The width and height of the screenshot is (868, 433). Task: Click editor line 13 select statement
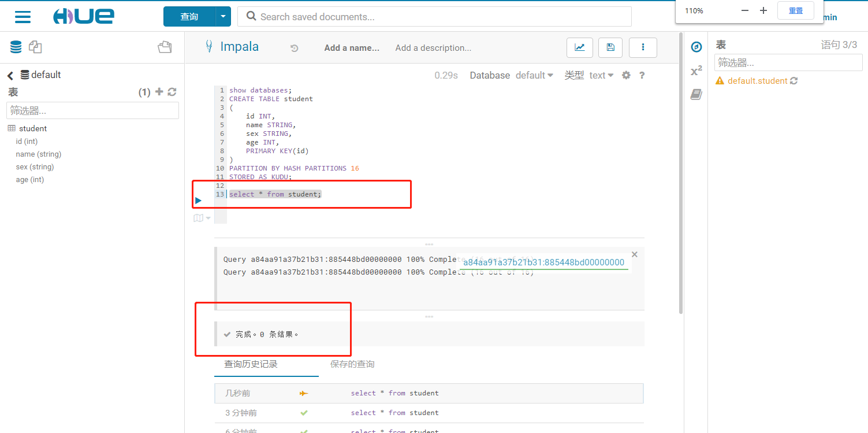click(275, 194)
